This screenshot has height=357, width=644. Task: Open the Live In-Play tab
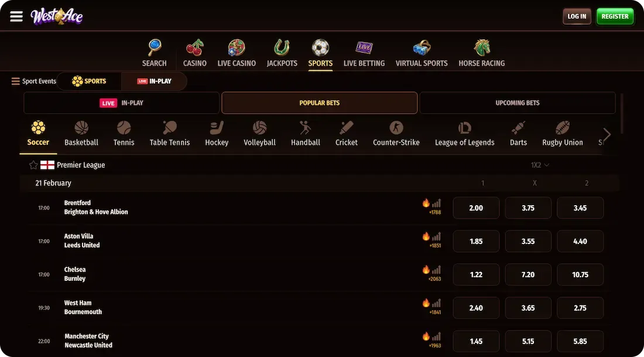[x=122, y=103]
